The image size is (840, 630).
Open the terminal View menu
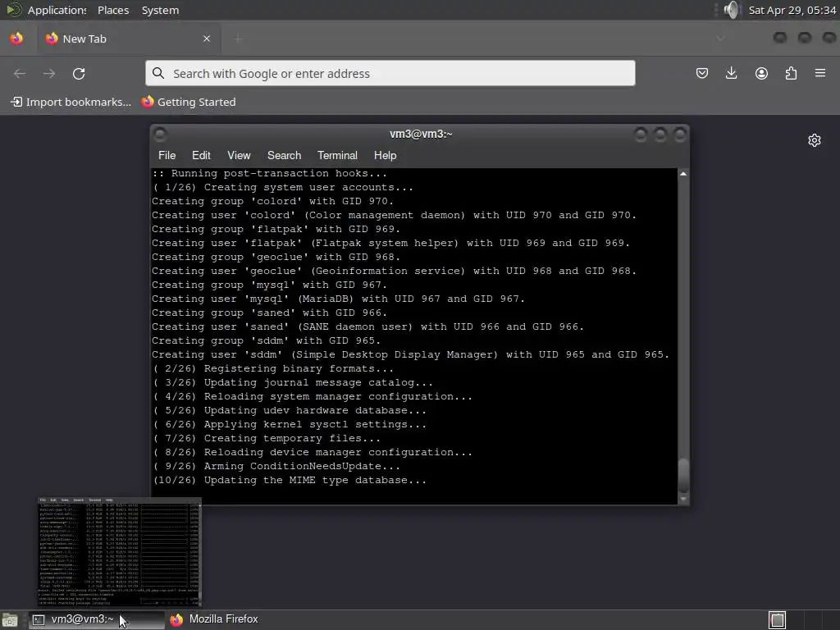(239, 155)
